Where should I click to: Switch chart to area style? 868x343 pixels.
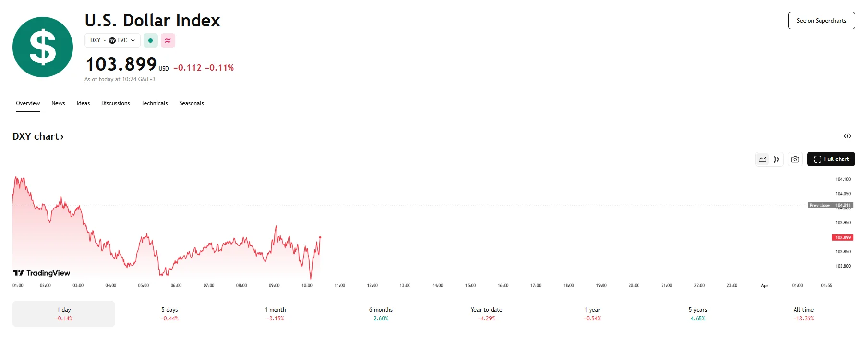[x=762, y=159]
